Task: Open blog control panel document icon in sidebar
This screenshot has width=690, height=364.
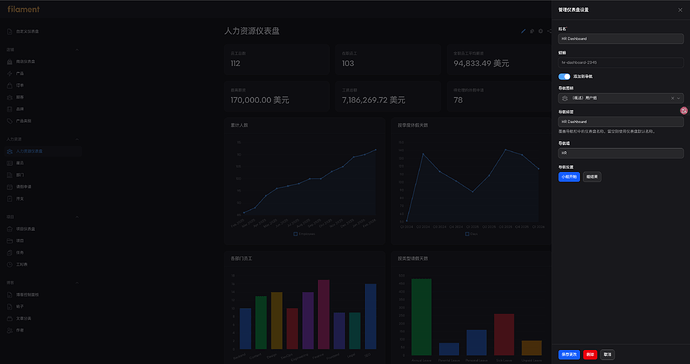Action: [x=10, y=295]
